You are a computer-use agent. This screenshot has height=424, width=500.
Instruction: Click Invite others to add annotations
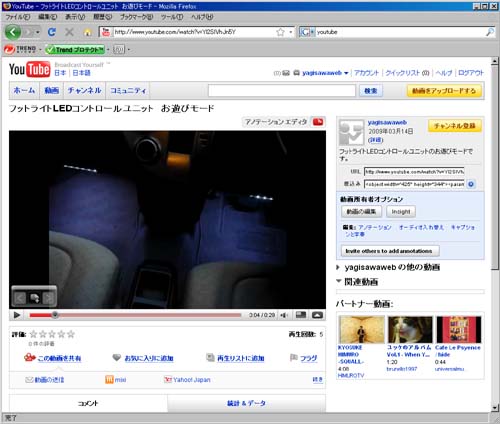(x=390, y=251)
